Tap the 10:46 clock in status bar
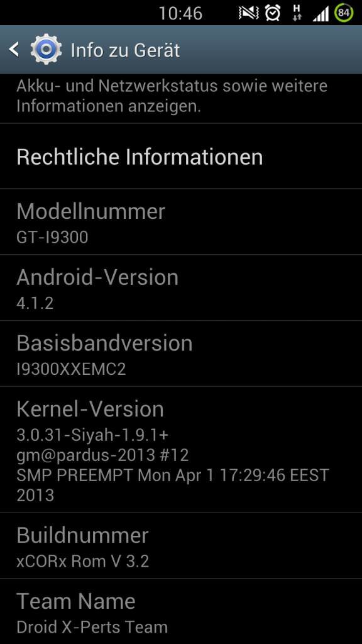 tap(180, 14)
